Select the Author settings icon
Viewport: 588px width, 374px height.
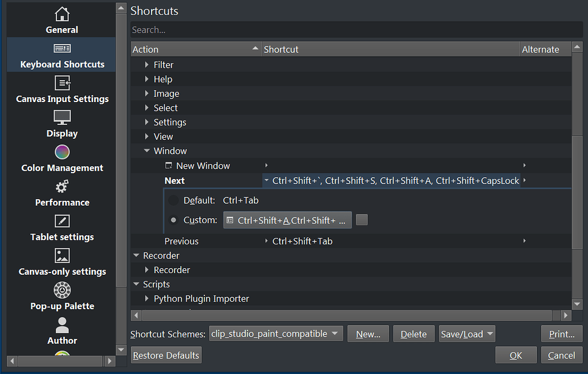(x=62, y=325)
